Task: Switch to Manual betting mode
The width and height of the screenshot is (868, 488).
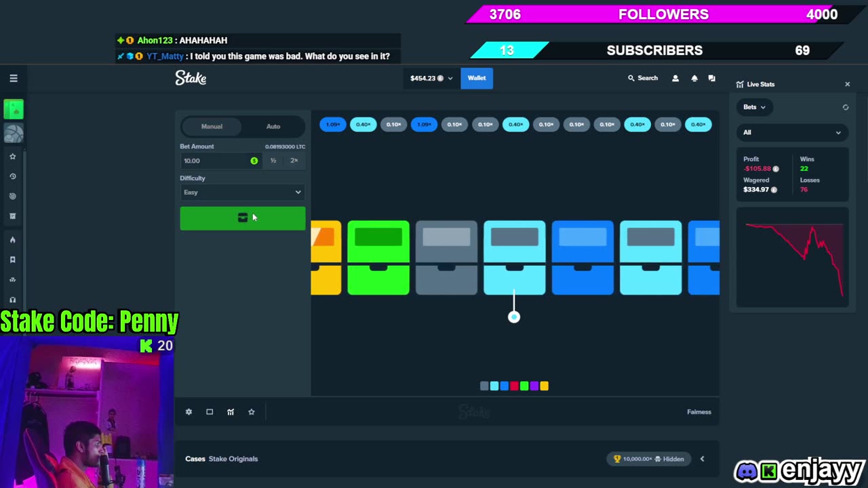Action: tap(212, 126)
